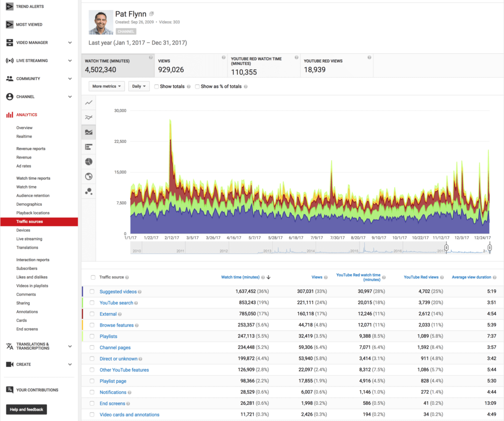Click help icon next to Show totals
This screenshot has height=421, width=504.
coord(189,87)
